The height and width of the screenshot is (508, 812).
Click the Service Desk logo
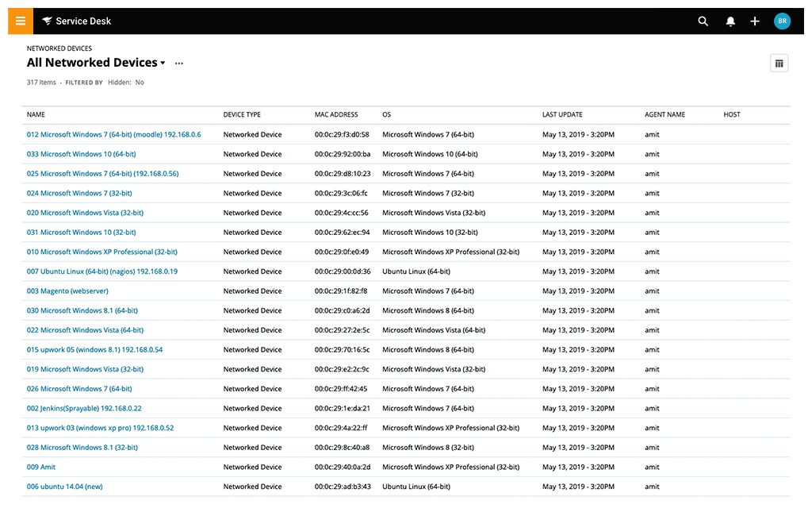[x=77, y=21]
